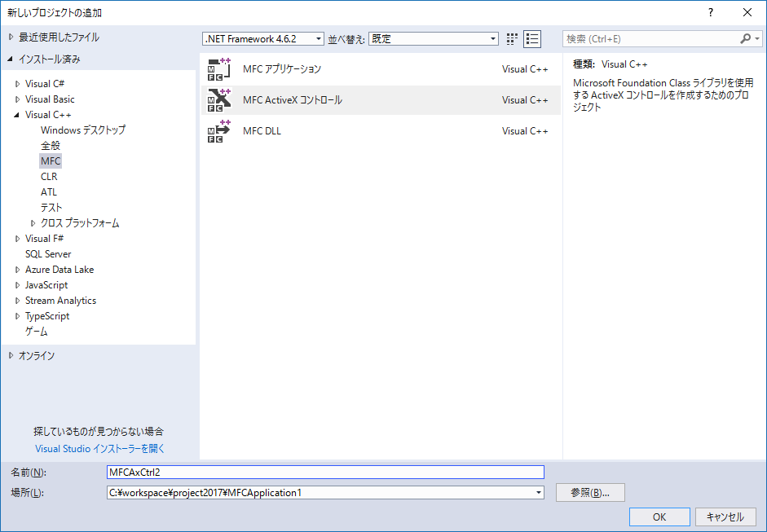The width and height of the screenshot is (767, 532).
Task: Open the .NET Framework 4.6.2 version dropdown
Action: coord(318,38)
